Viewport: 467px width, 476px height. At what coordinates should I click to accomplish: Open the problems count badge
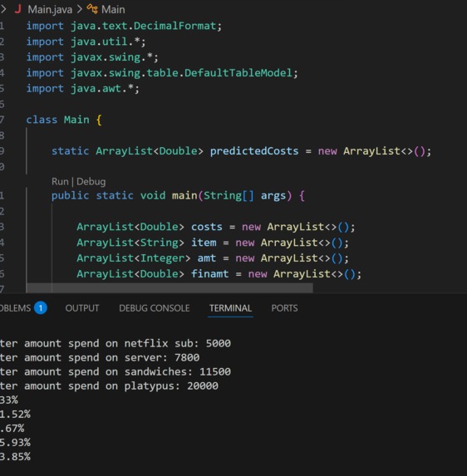click(41, 308)
